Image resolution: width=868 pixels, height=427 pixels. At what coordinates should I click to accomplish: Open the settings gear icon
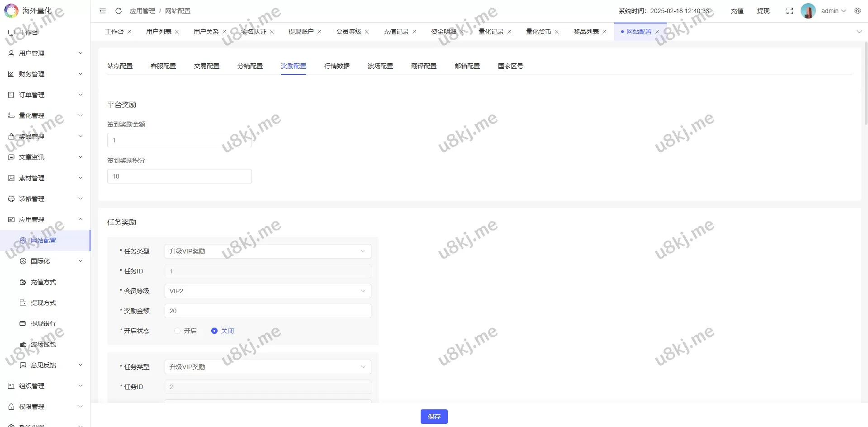point(858,11)
